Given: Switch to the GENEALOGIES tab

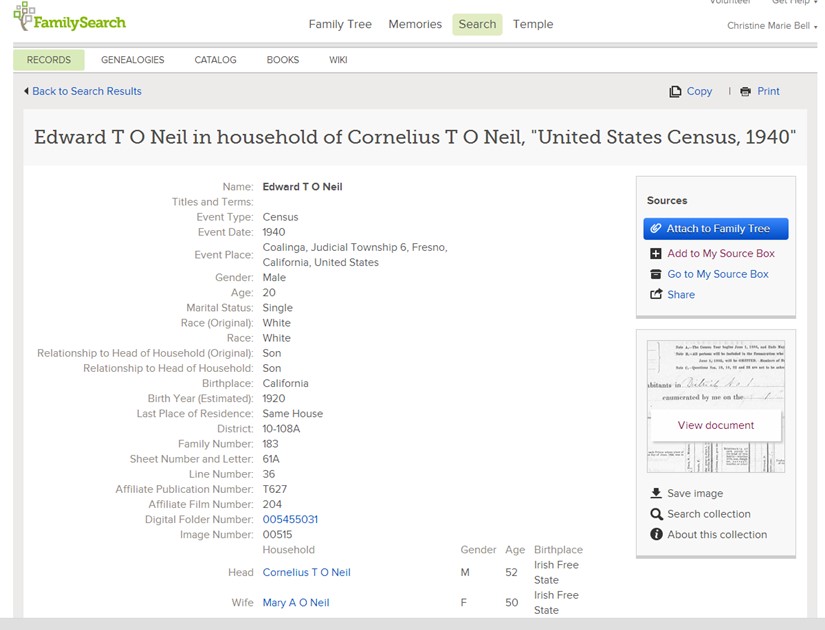Looking at the screenshot, I should coord(133,60).
